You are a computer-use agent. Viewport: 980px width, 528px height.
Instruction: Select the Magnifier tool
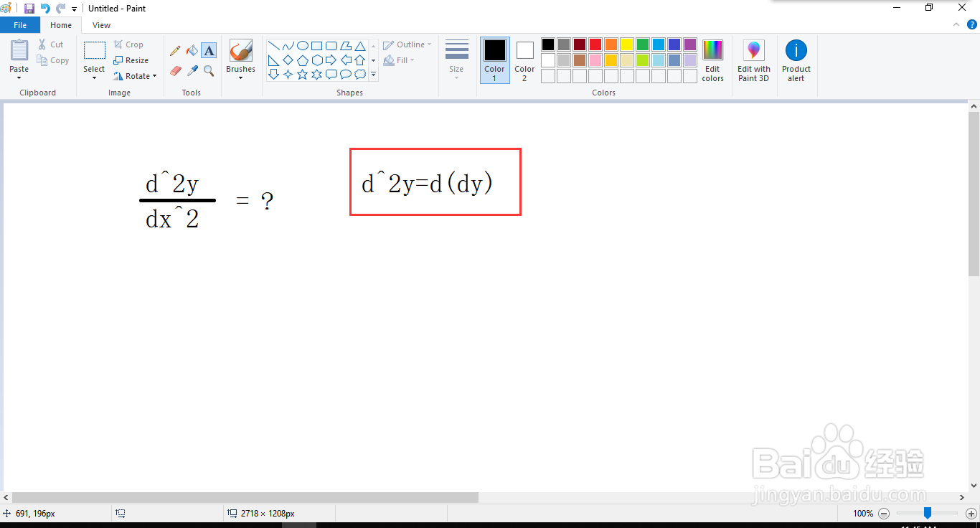coord(208,71)
